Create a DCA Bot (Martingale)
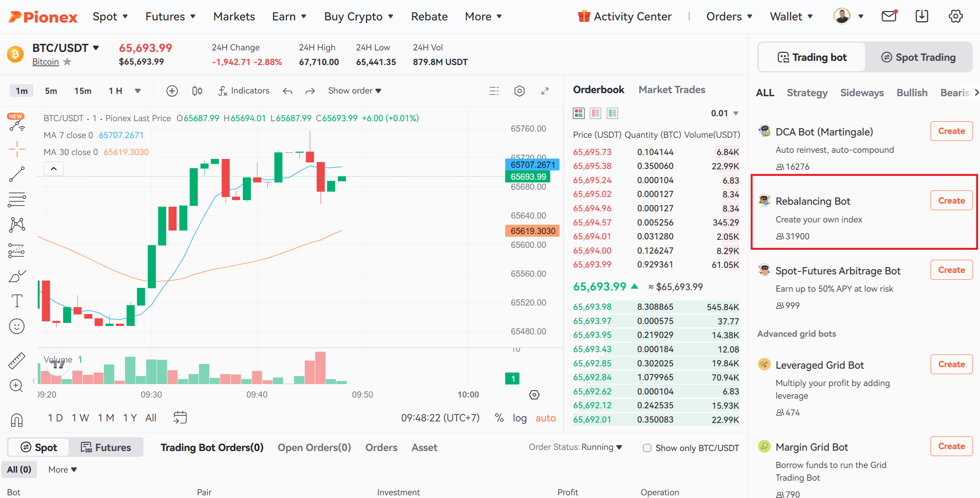Screen dimensions: 980x498 click(951, 131)
